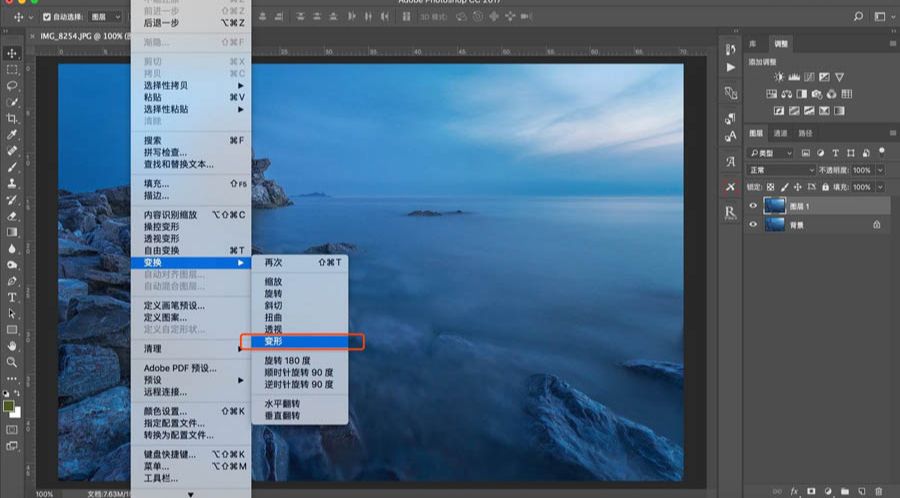This screenshot has height=498, width=900.
Task: Select the Lasso tool
Action: coord(11,85)
